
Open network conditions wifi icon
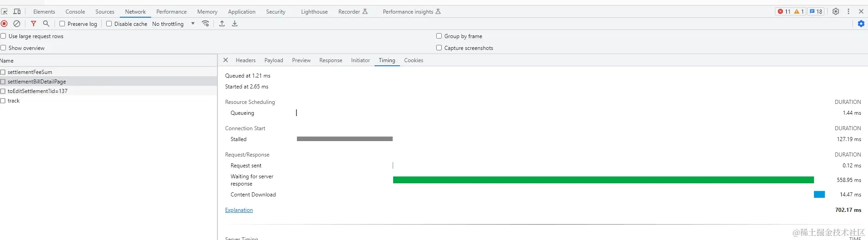click(206, 24)
